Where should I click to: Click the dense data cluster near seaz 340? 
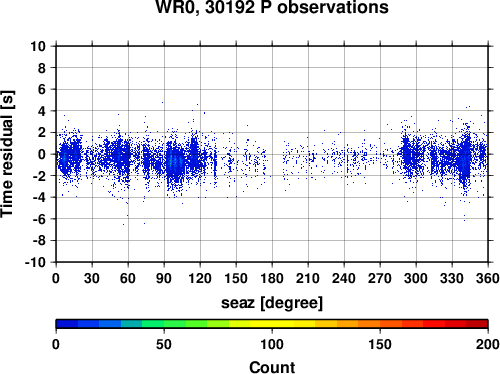(x=465, y=160)
